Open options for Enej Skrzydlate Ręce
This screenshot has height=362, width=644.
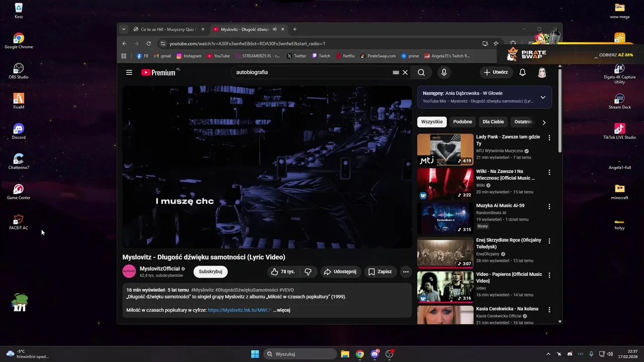coord(549,241)
